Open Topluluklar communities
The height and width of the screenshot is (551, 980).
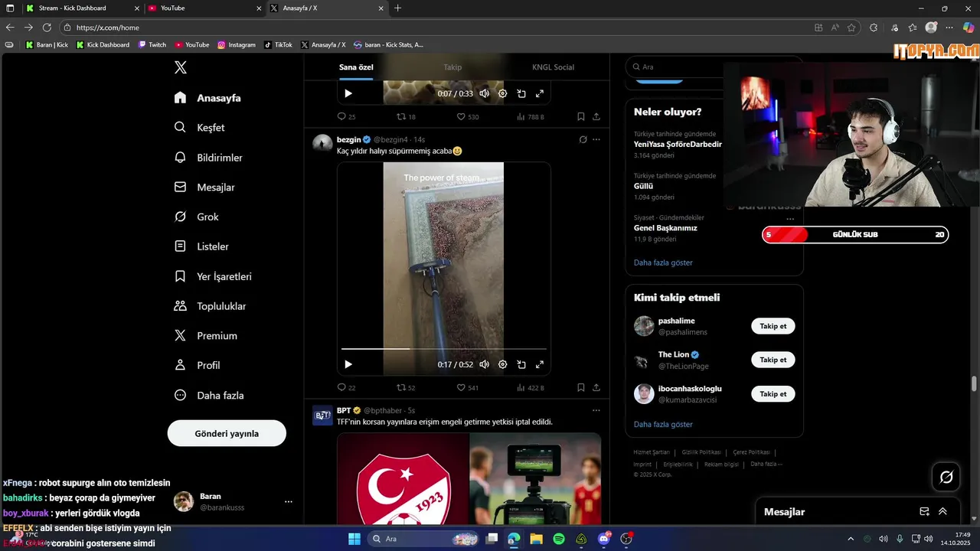[211, 306]
